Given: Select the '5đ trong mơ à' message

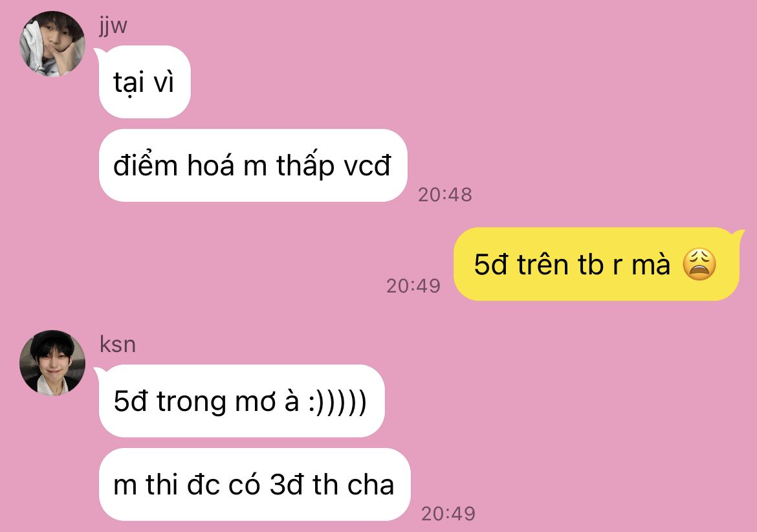Looking at the screenshot, I should (241, 401).
